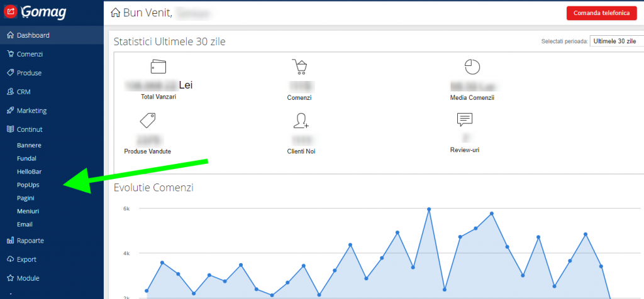644x299 pixels.
Task: Open the Ultimele 30 zile period dropdown
Action: coord(616,41)
